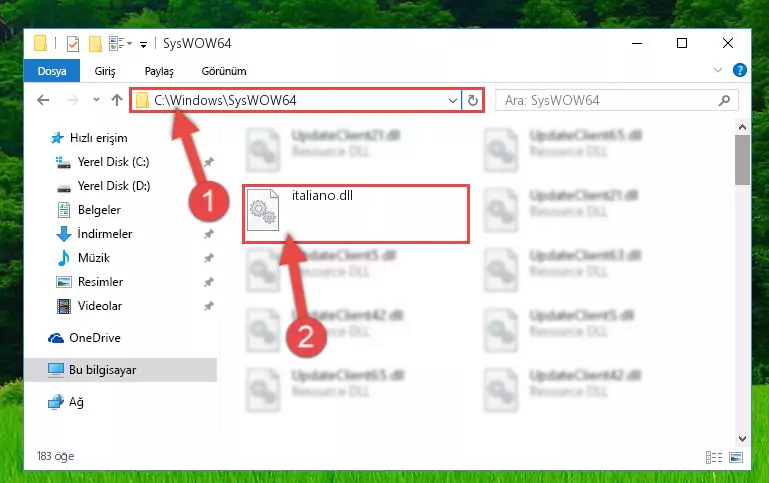This screenshot has width=769, height=483.
Task: Select Ağ network in navigation pane
Action: pos(76,402)
